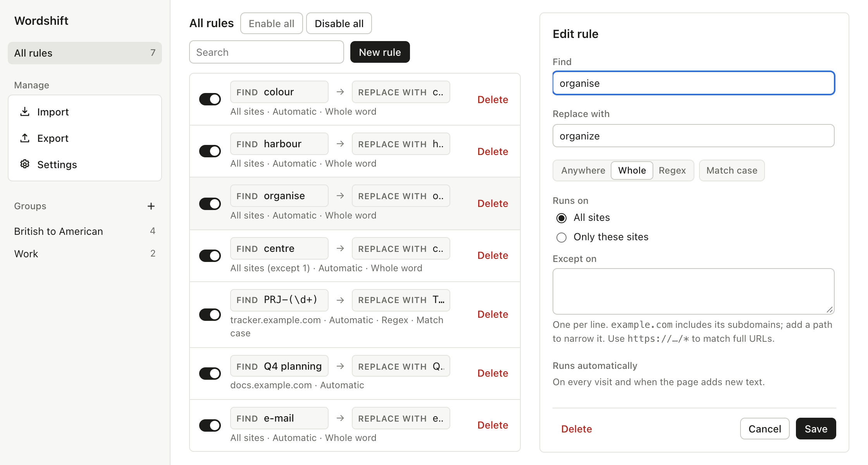Disable the e-mail rule toggle
868x465 pixels.
pos(210,425)
